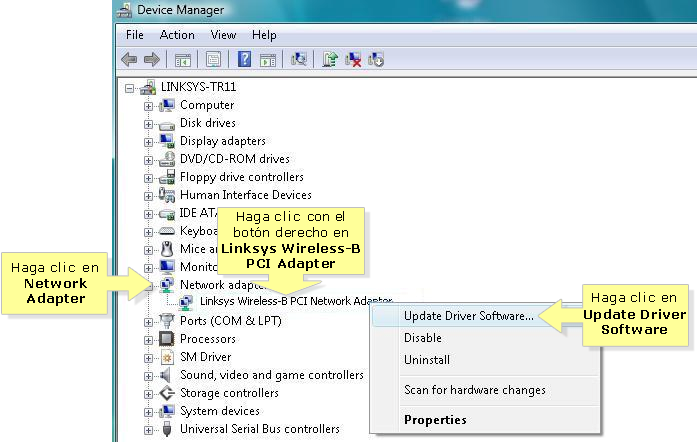Image resolution: width=697 pixels, height=442 pixels.
Task: Select the DVD/CD-ROM drives label
Action: pyautogui.click(x=235, y=159)
